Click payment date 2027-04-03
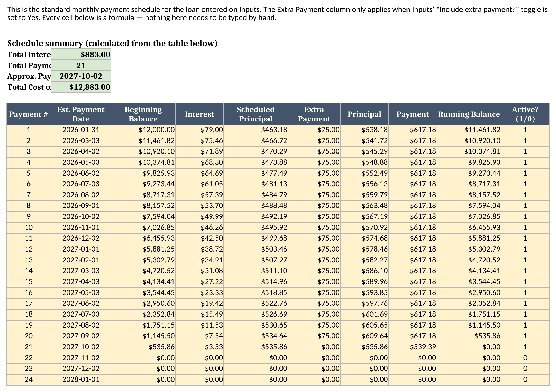 [81, 282]
